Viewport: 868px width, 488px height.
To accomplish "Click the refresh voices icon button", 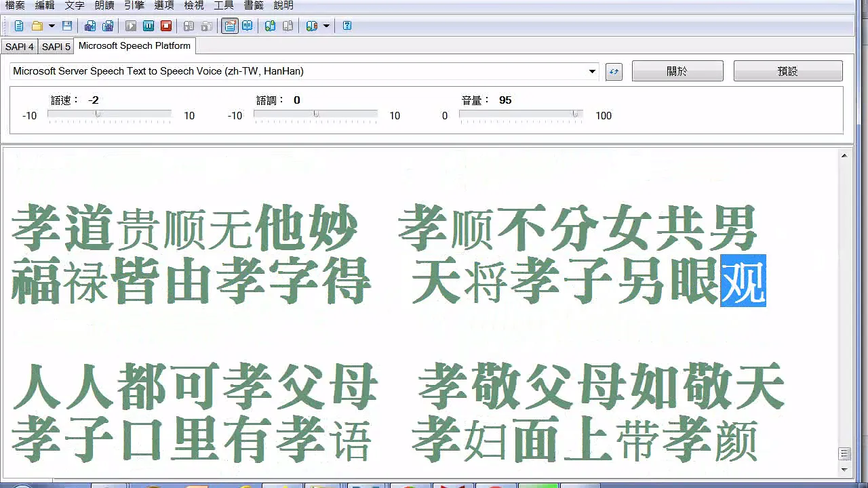I will tap(614, 71).
